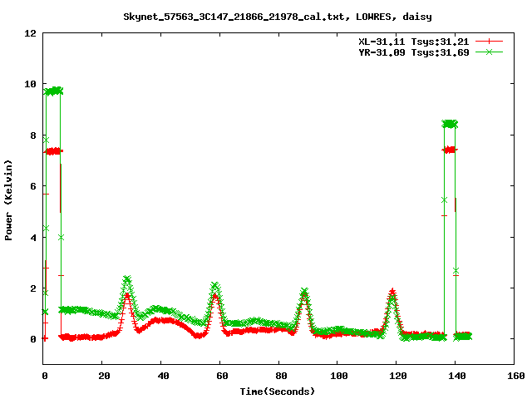Click the peak near 89 seconds

(304, 292)
